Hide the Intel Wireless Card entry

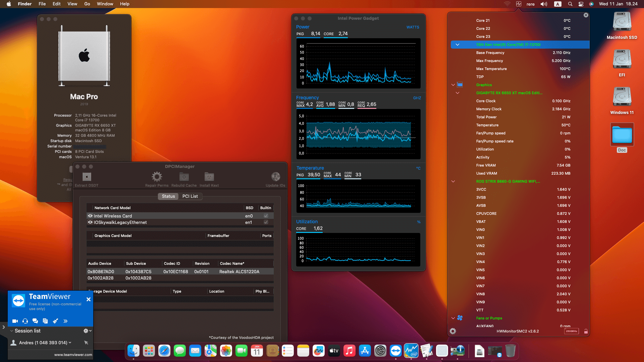(90, 216)
